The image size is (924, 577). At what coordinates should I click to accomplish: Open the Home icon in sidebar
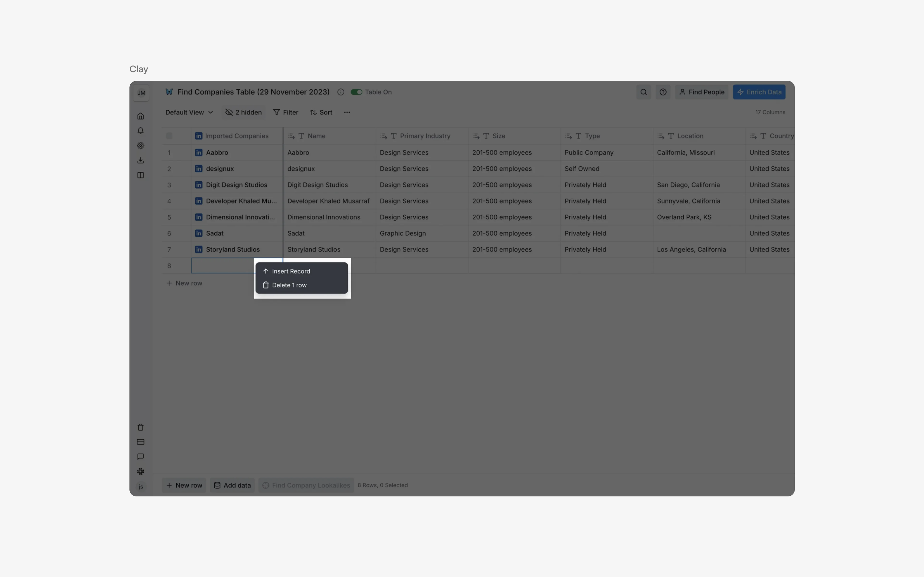click(x=141, y=116)
